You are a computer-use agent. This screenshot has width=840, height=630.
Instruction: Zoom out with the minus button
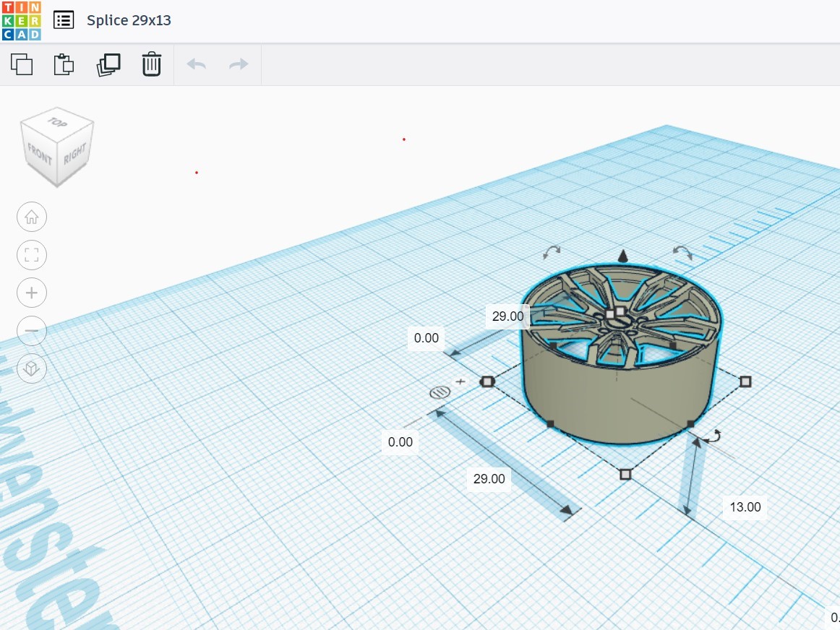coord(32,331)
